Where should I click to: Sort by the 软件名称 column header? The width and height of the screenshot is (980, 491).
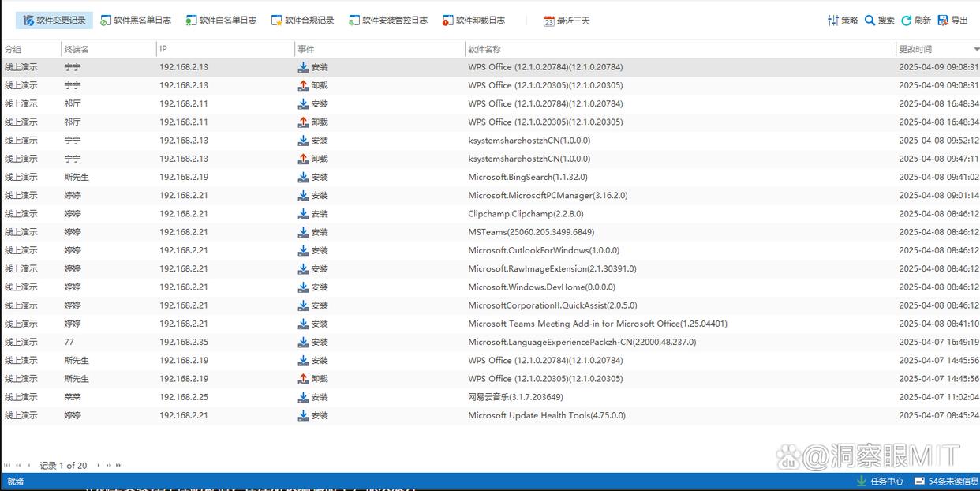[x=680, y=49]
